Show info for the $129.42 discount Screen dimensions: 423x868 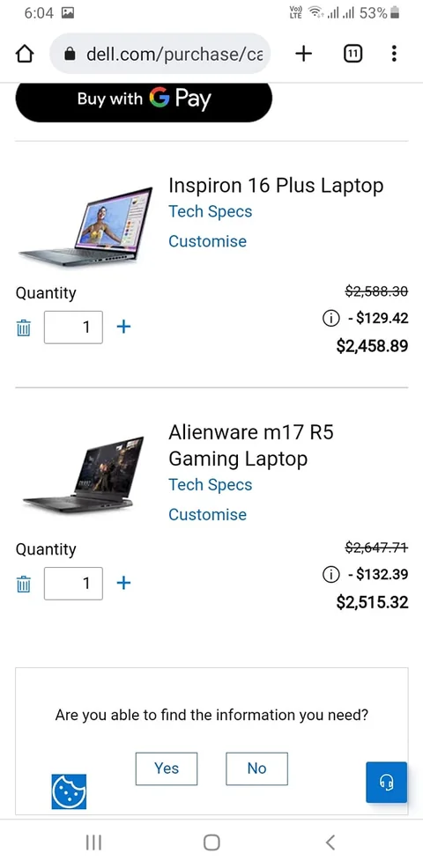(x=330, y=319)
